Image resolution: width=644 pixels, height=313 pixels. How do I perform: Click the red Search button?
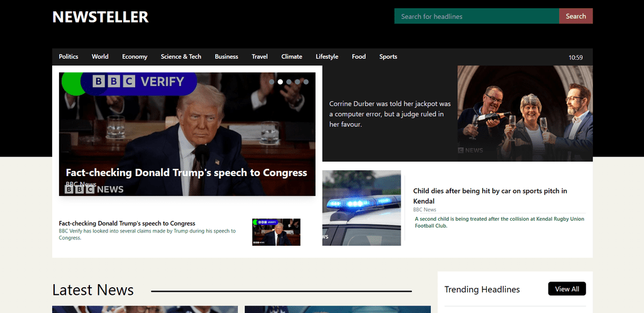575,16
